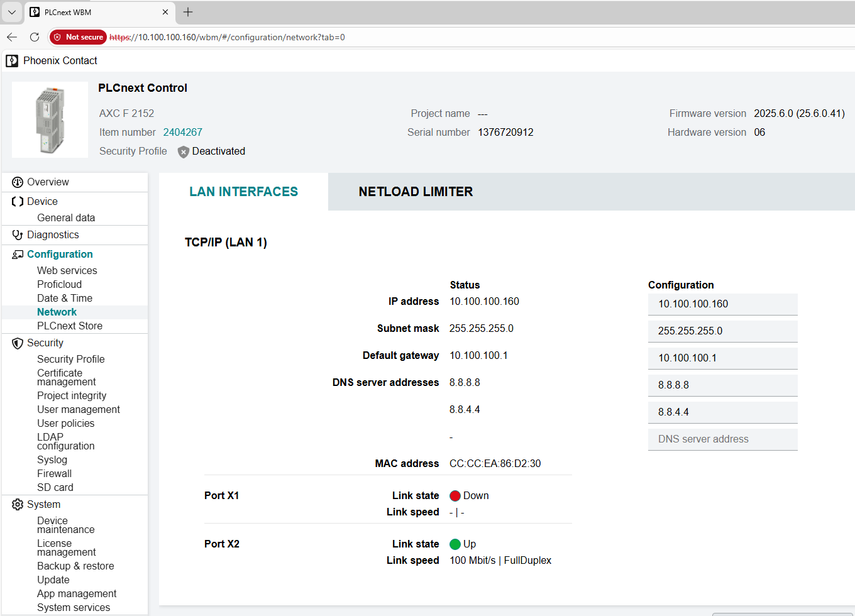
Task: Switch to the LAN INTERFACES tab
Action: (x=244, y=192)
